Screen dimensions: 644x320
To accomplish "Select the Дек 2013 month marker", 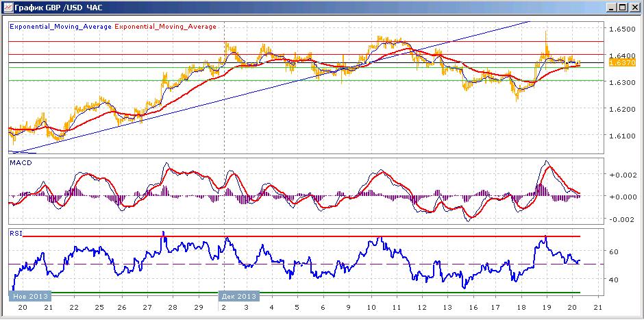I will coord(238,296).
